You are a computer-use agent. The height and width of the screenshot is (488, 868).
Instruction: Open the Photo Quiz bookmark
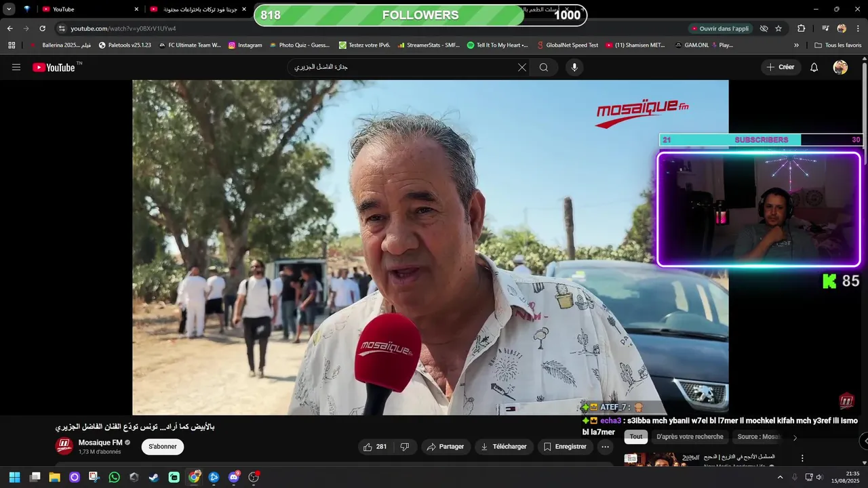[299, 45]
